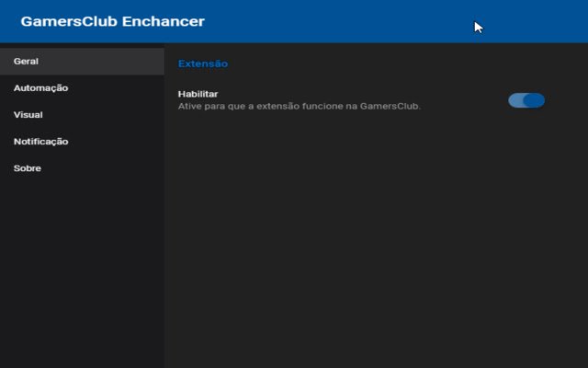The width and height of the screenshot is (588, 368).
Task: Open the Notificação settings tab
Action: (82, 142)
